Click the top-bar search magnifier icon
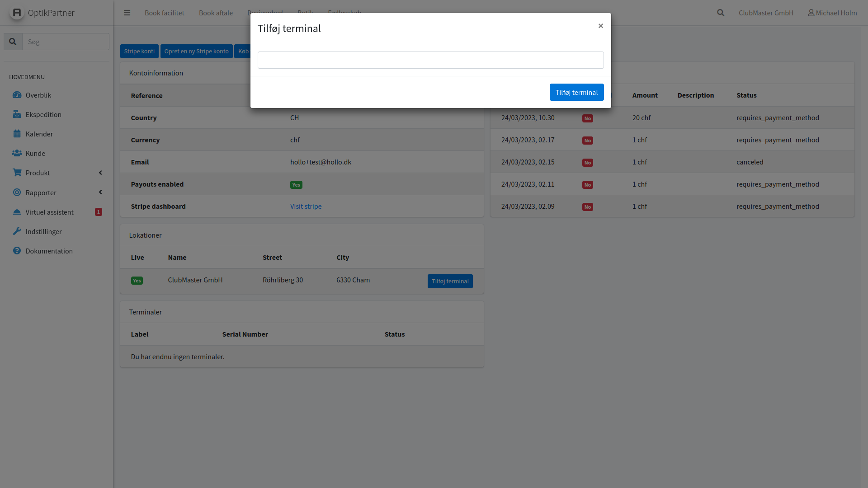This screenshot has width=868, height=488. pyautogui.click(x=721, y=13)
